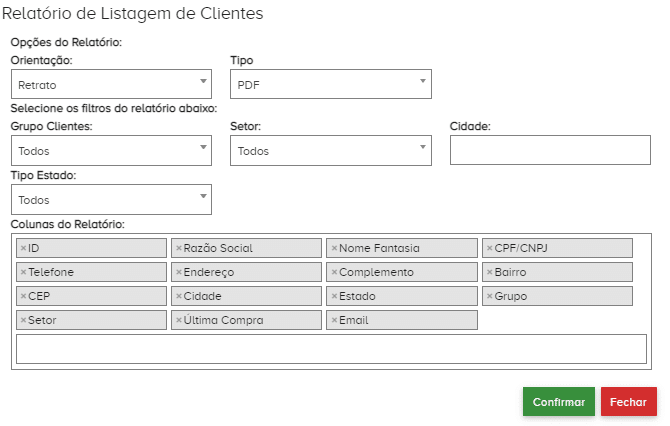Remove the Grupo column tag
This screenshot has height=426, width=670.
click(x=489, y=296)
